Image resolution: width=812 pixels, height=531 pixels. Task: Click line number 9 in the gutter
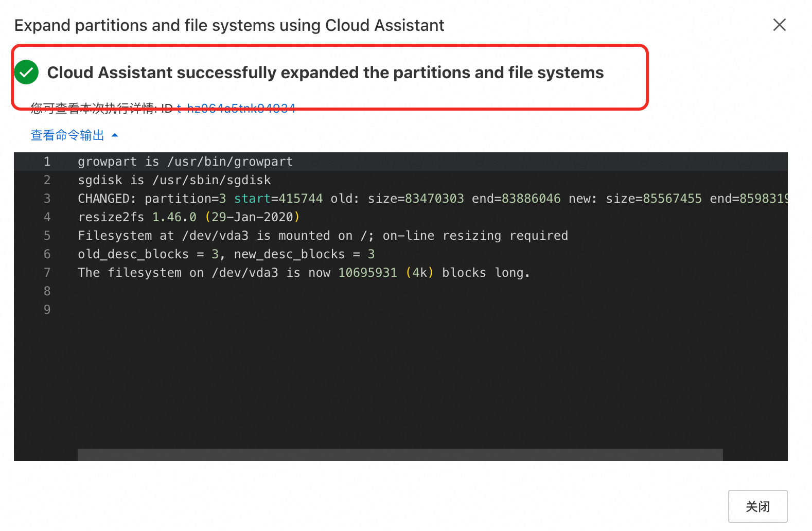pyautogui.click(x=47, y=310)
